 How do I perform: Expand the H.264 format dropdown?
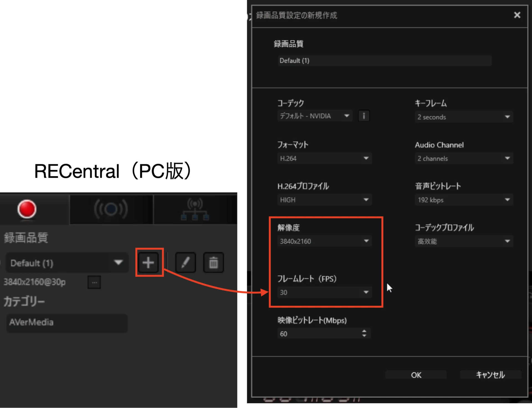(324, 158)
